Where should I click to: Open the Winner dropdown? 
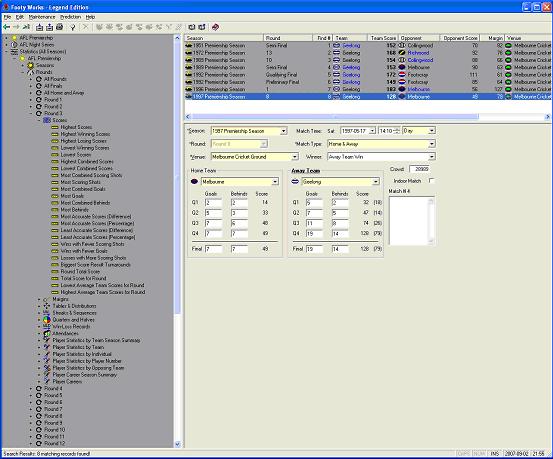click(x=432, y=157)
